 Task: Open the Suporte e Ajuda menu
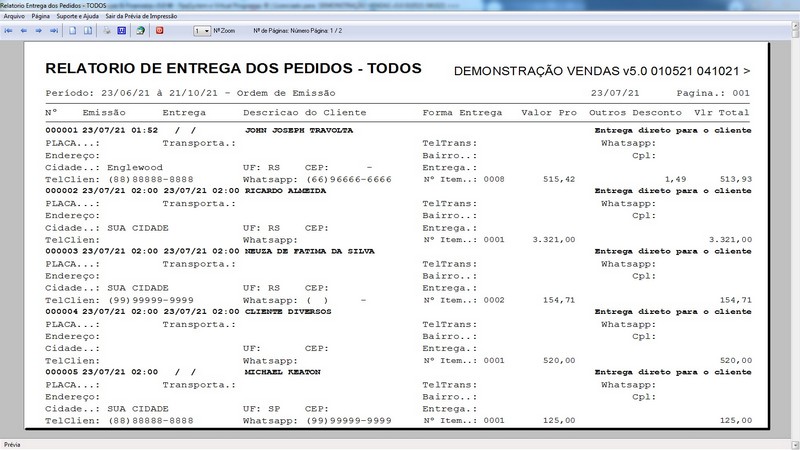(x=78, y=16)
